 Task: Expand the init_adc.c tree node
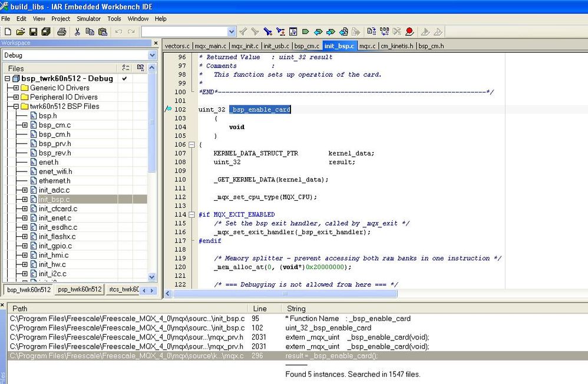tap(25, 190)
